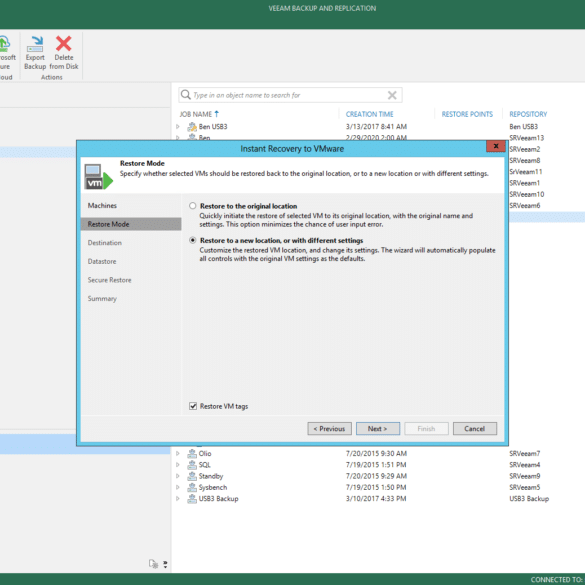Click the Standby backup job icon
Screen dimensions: 585x585
(x=192, y=476)
